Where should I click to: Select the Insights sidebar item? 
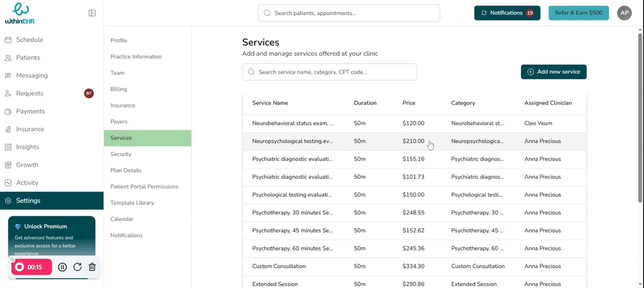pyautogui.click(x=27, y=147)
